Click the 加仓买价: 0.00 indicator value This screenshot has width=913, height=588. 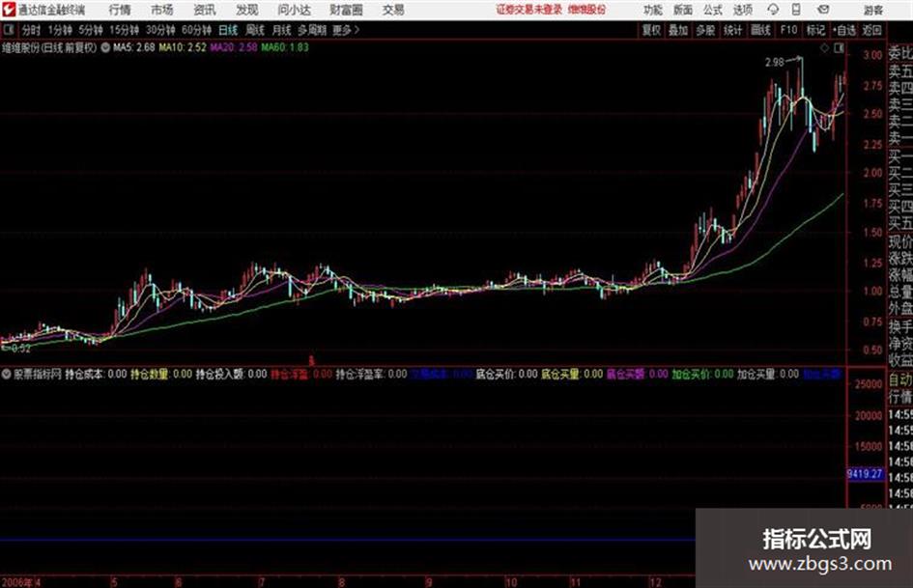point(702,374)
